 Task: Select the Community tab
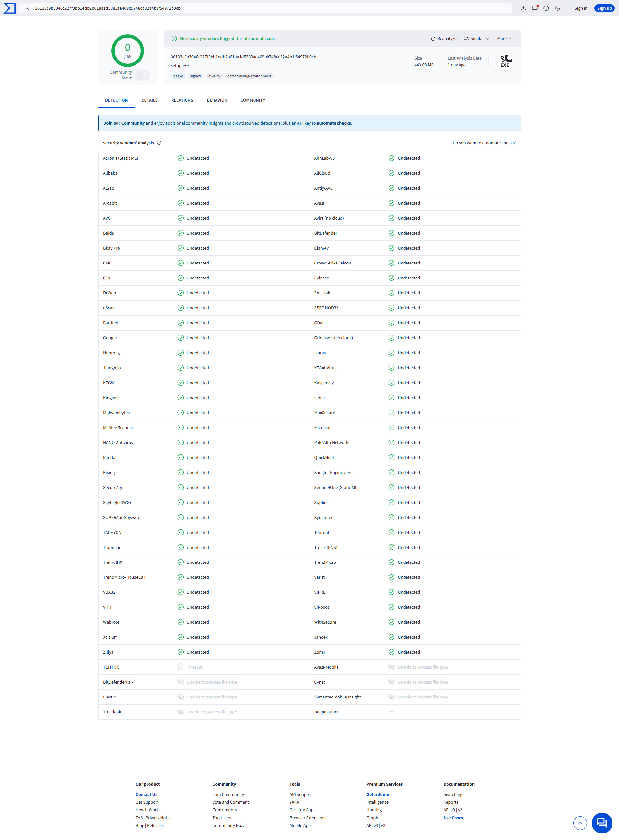(253, 100)
